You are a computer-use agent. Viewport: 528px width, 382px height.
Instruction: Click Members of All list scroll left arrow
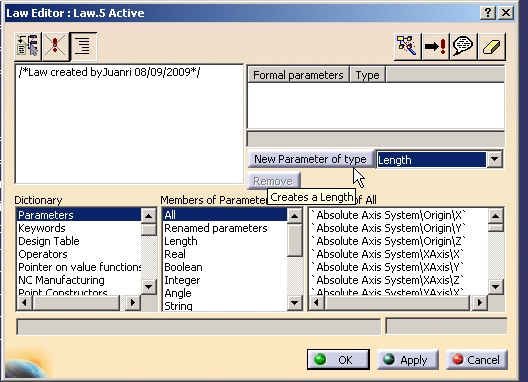pos(317,303)
